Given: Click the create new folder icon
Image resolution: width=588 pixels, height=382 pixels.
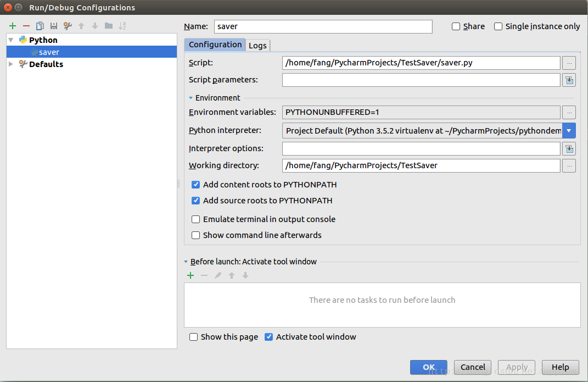Looking at the screenshot, I should point(109,26).
